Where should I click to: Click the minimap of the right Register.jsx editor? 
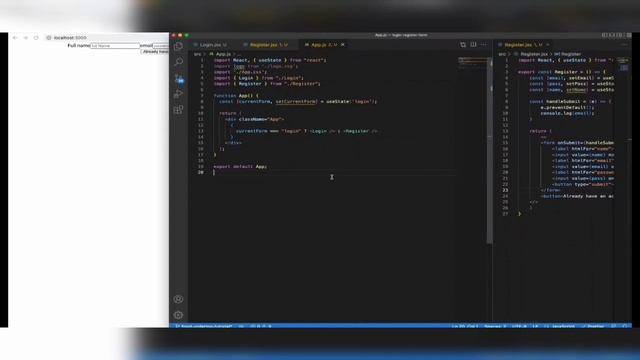coord(623,63)
